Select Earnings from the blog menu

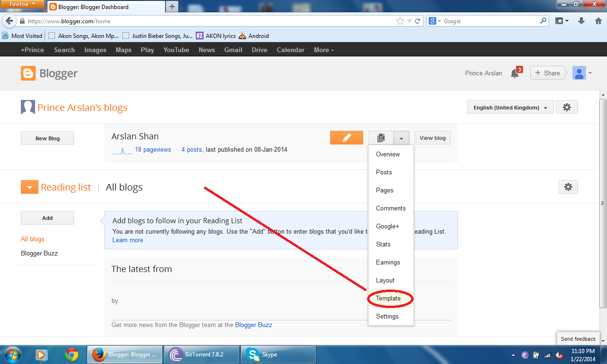tap(391, 263)
